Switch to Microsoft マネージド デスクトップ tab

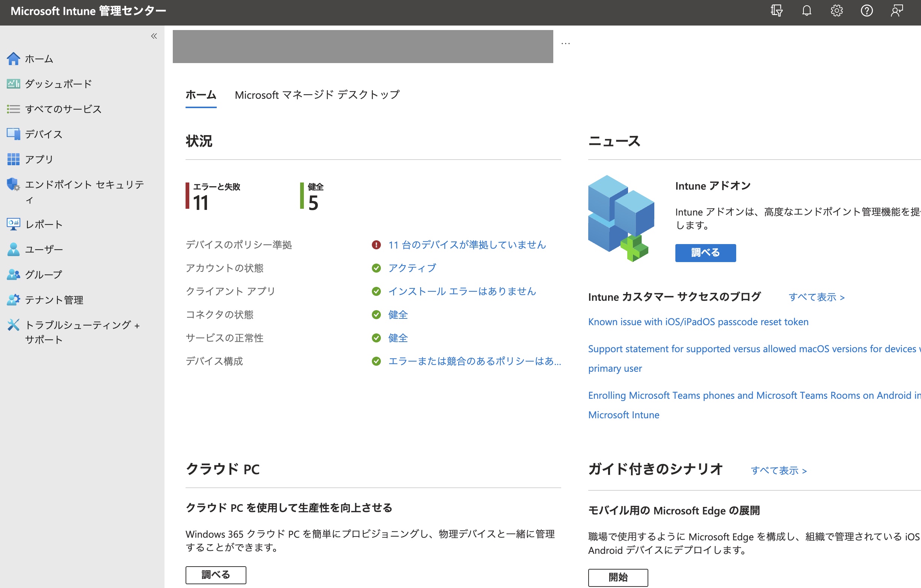pos(317,95)
